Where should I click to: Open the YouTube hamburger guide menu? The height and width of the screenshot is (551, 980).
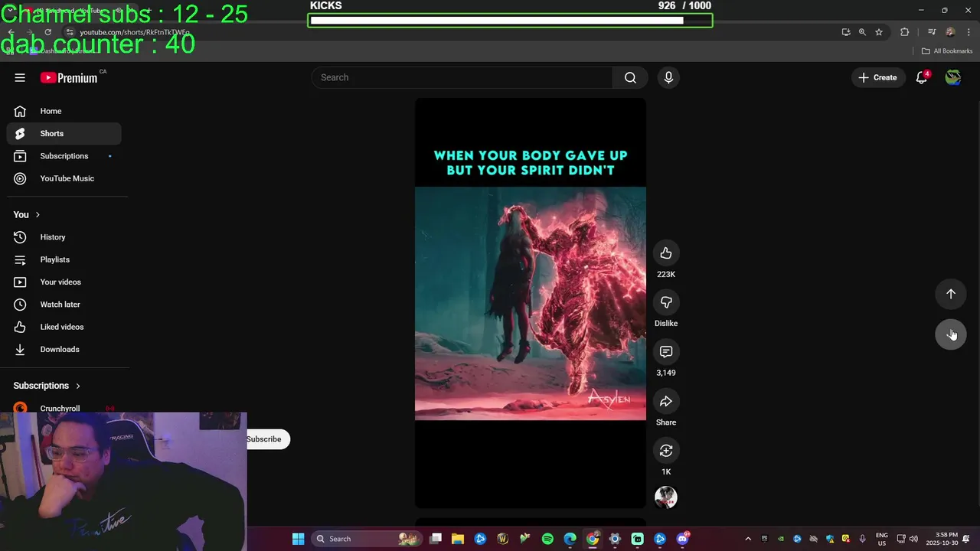(x=20, y=77)
